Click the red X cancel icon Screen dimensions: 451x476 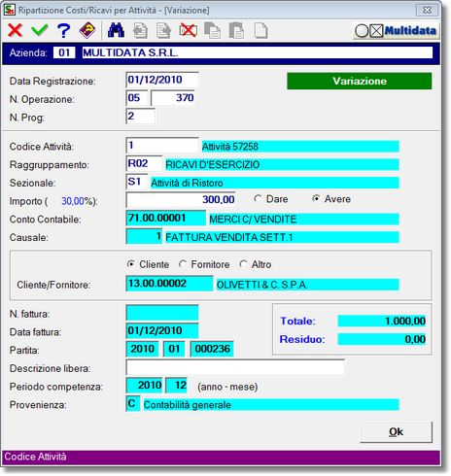click(x=15, y=30)
